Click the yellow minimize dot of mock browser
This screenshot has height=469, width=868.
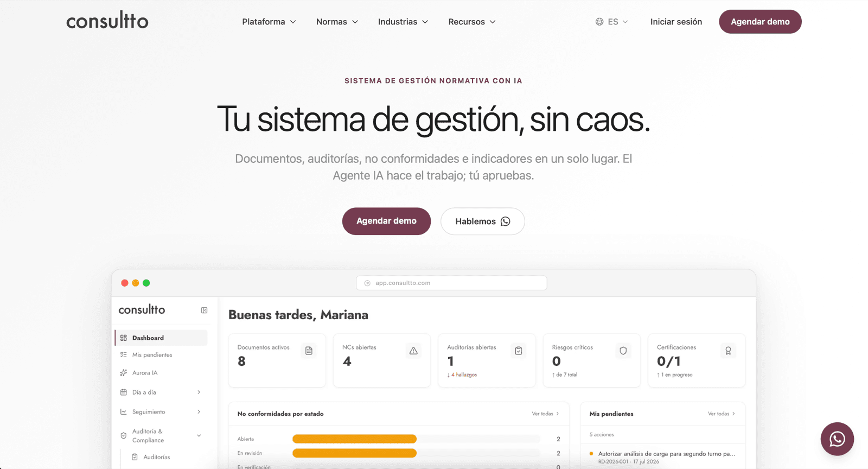tap(136, 283)
